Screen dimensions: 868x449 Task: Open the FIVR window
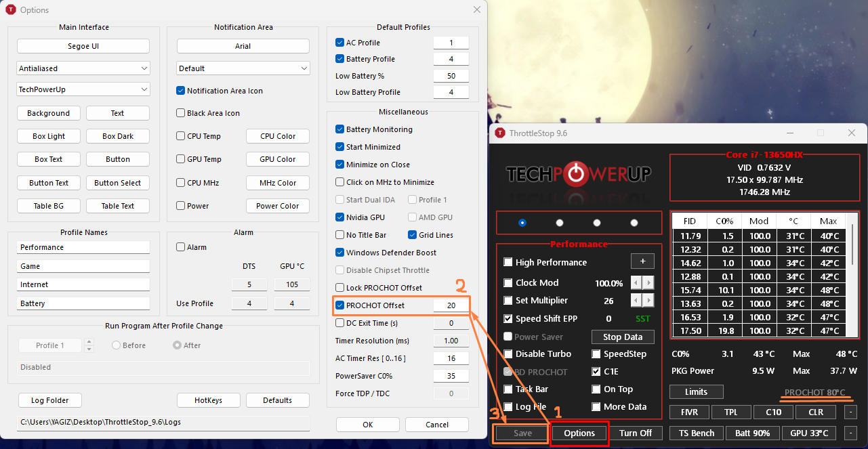click(690, 412)
